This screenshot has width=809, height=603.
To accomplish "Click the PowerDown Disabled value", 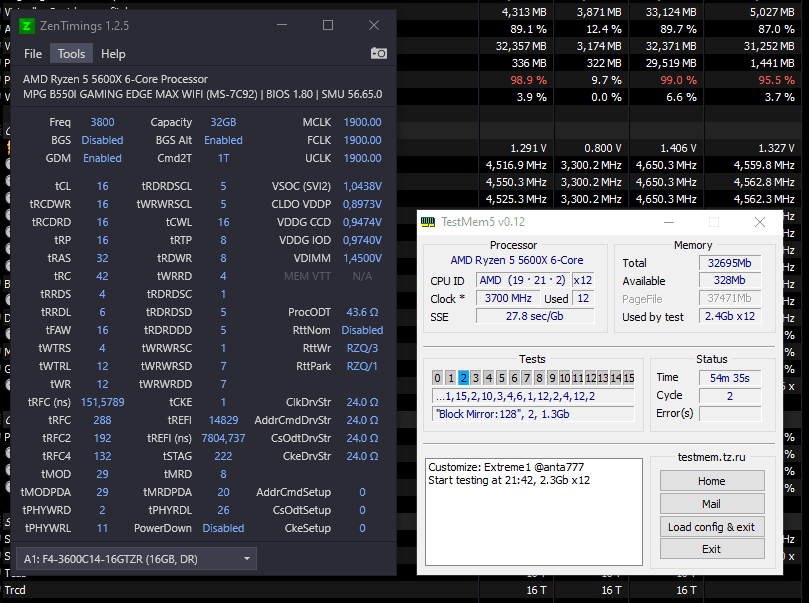I will [x=223, y=528].
